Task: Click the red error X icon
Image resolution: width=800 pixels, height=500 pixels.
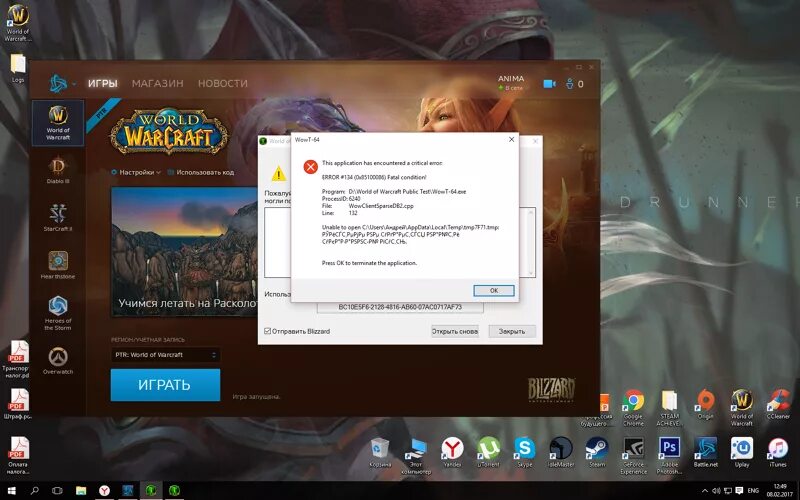Action: 310,167
